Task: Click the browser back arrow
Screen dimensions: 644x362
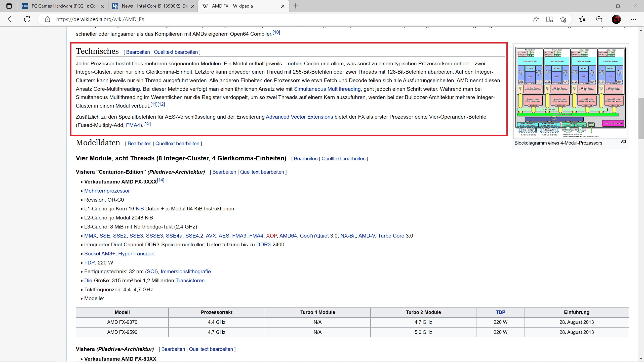Action: click(11, 19)
